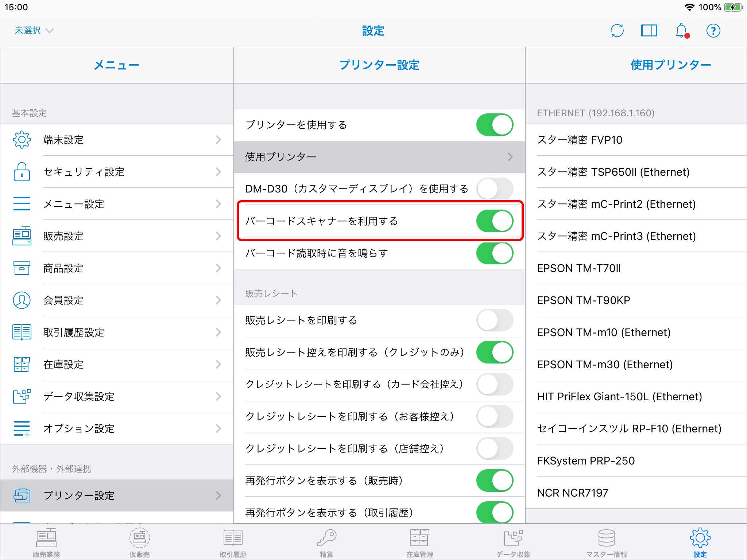Click chevron on 在庫設定 row
Image resolution: width=747 pixels, height=560 pixels.
click(218, 364)
